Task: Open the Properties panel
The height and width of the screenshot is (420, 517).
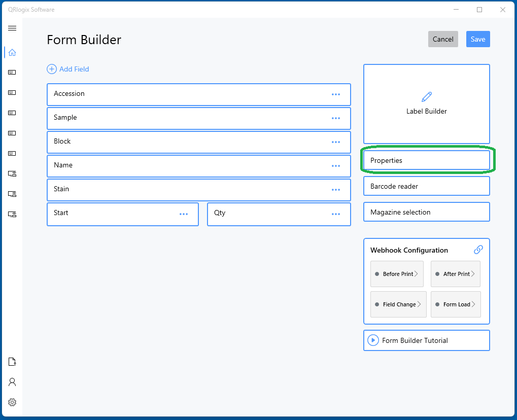Action: [426, 160]
